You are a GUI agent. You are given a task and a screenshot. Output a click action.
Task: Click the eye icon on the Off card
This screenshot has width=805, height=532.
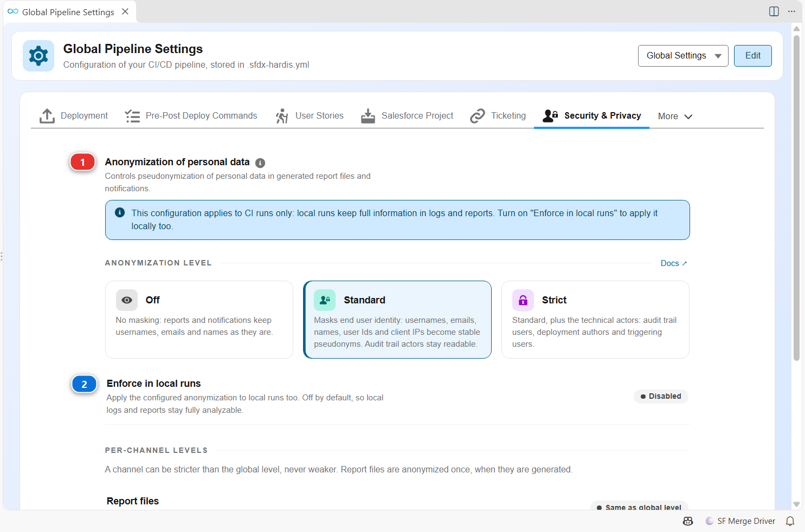coord(127,300)
